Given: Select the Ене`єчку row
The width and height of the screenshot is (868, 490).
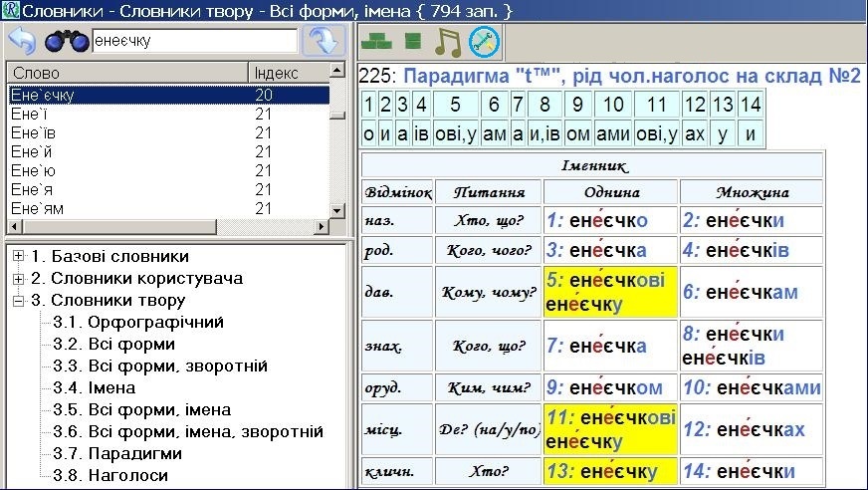Looking at the screenshot, I should coord(169,95).
